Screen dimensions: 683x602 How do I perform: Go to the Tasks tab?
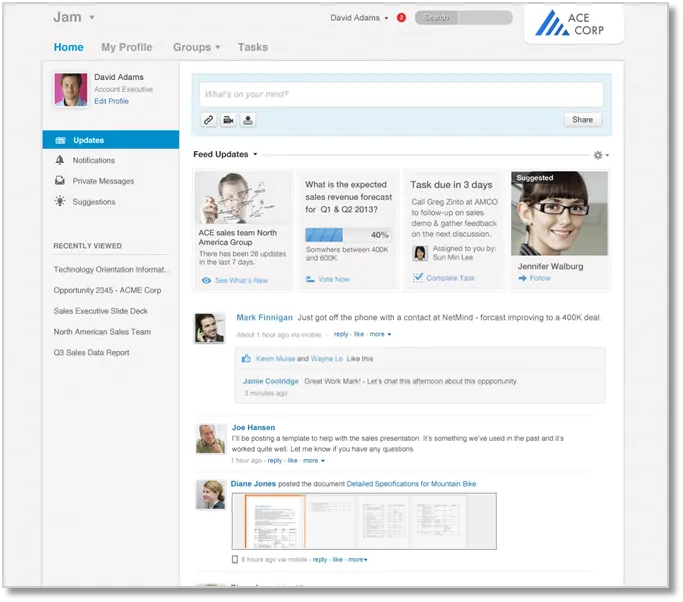click(x=253, y=47)
